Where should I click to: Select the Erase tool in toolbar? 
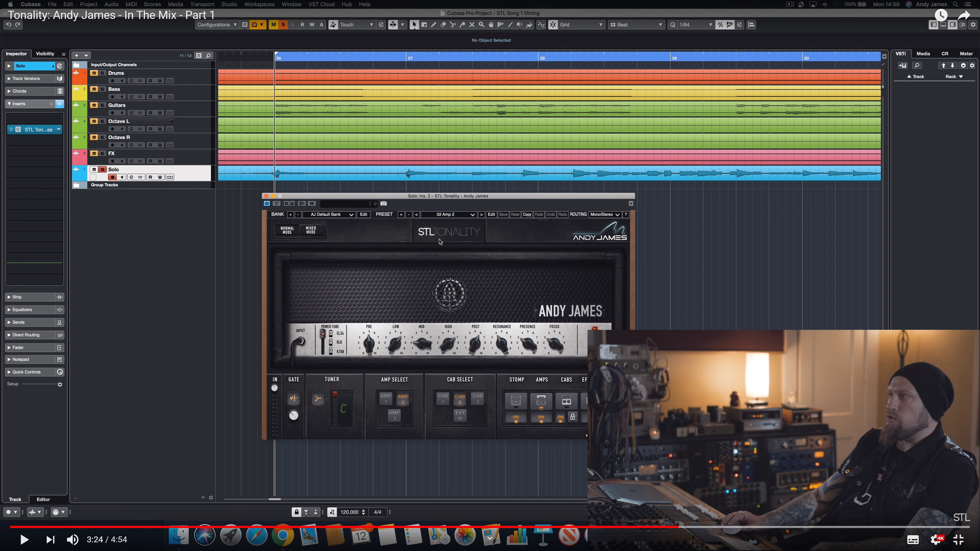[x=443, y=25]
